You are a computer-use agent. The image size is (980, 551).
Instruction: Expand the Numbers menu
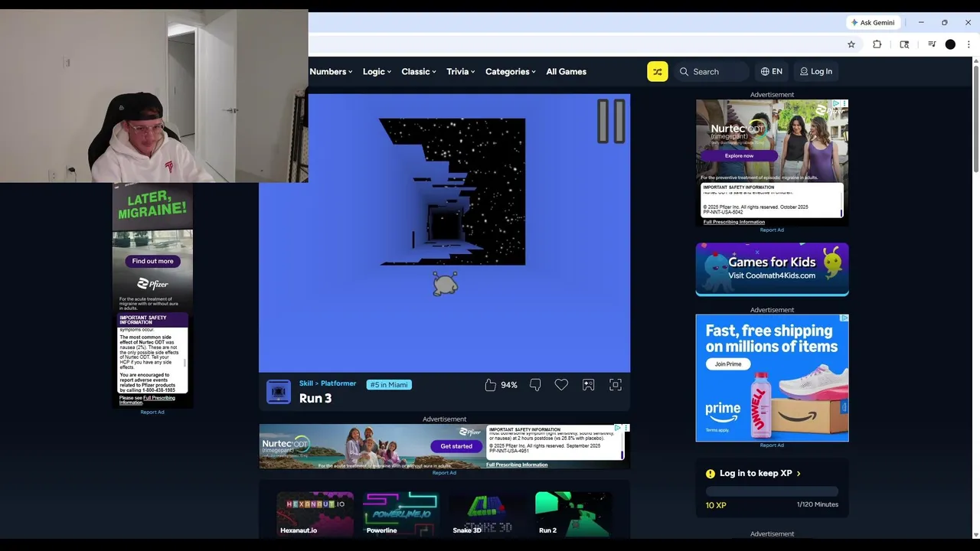point(331,71)
